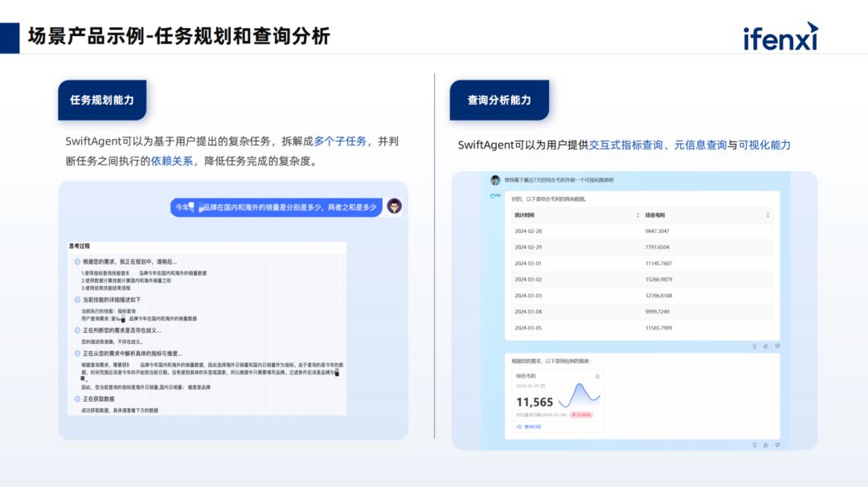Click the calendar icon next to 2024-03-05
Image resolution: width=868 pixels, height=487 pixels.
point(542,386)
